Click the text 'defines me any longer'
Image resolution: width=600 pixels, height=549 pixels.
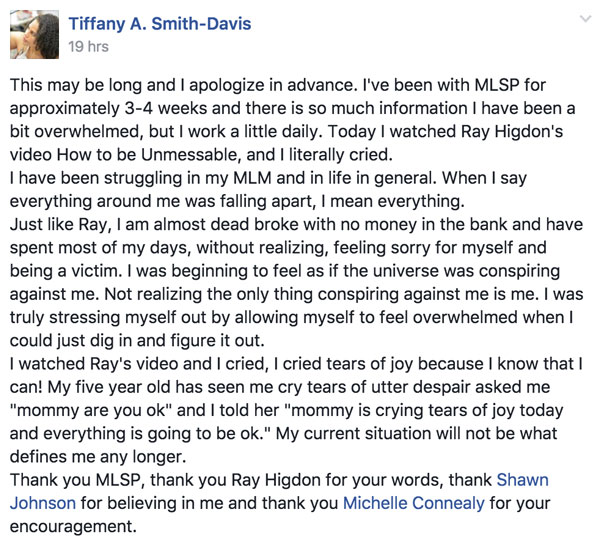coord(98,456)
